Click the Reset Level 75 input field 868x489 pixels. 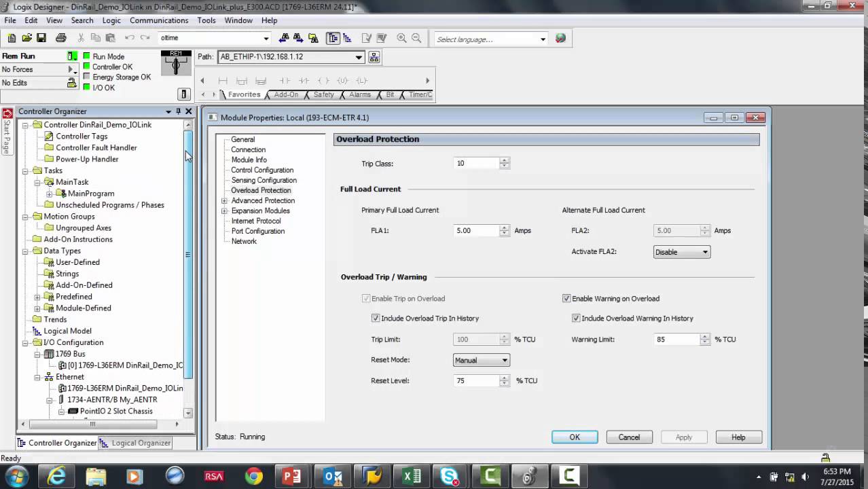pyautogui.click(x=477, y=380)
